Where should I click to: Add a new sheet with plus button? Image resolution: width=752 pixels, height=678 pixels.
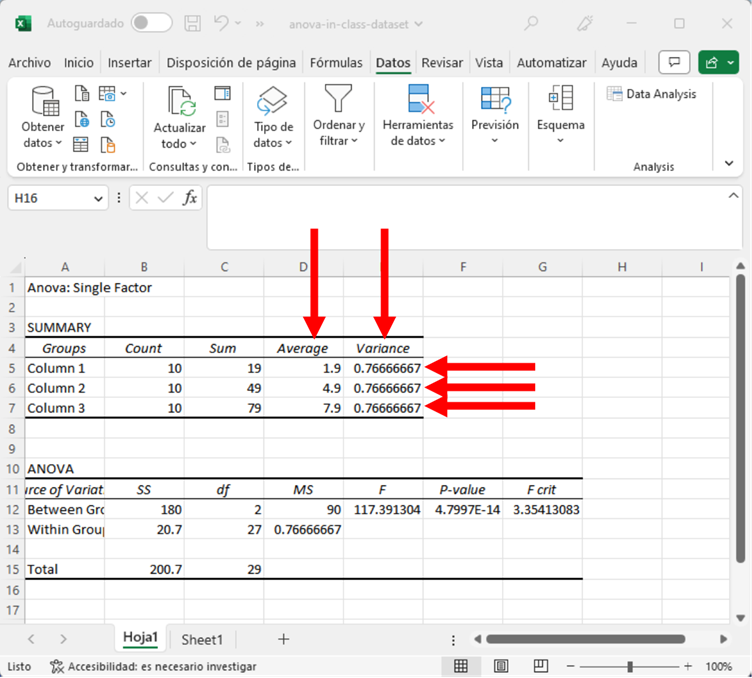coord(283,639)
